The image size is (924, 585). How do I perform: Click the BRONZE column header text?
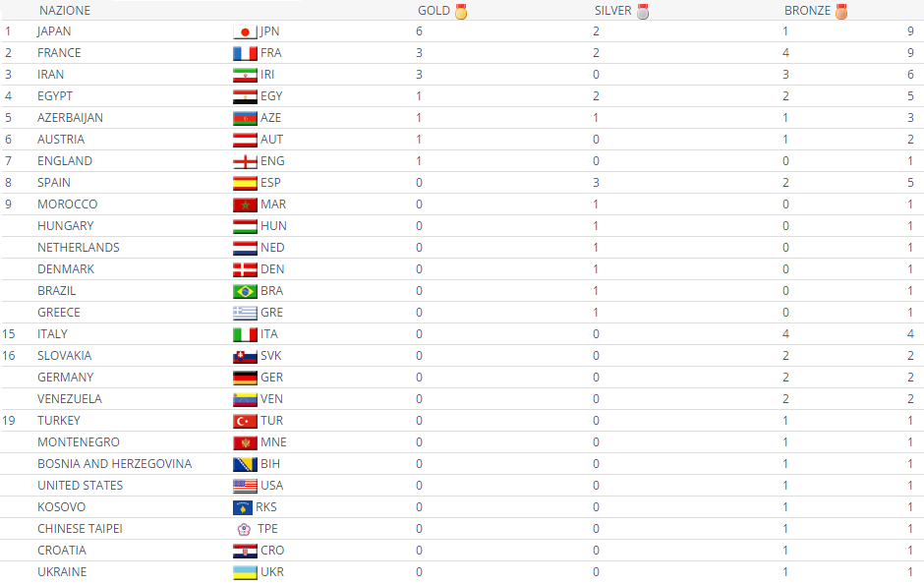point(807,11)
